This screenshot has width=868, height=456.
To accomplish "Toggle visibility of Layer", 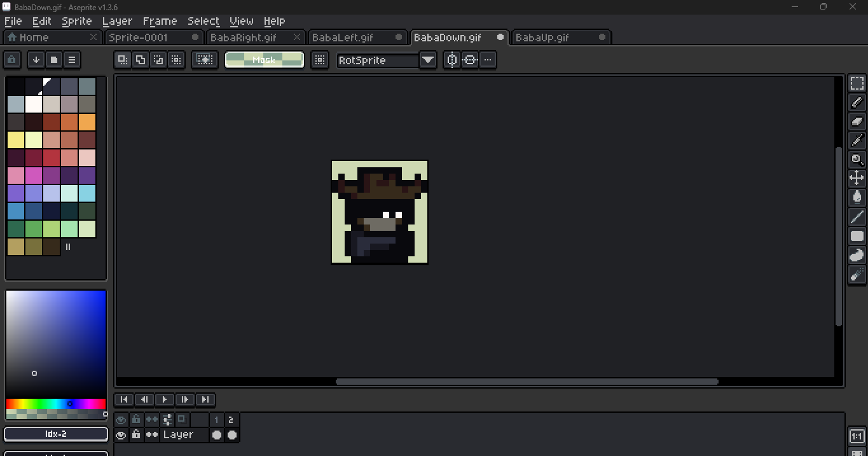I will (x=121, y=435).
